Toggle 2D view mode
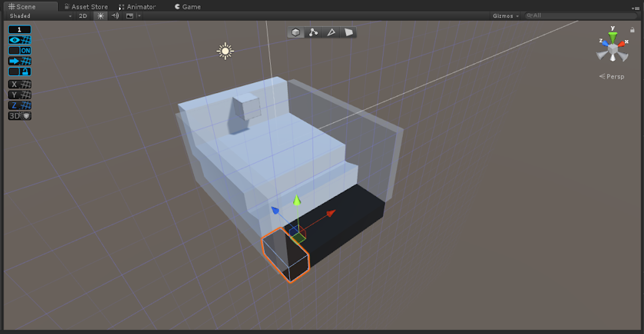 [83, 16]
